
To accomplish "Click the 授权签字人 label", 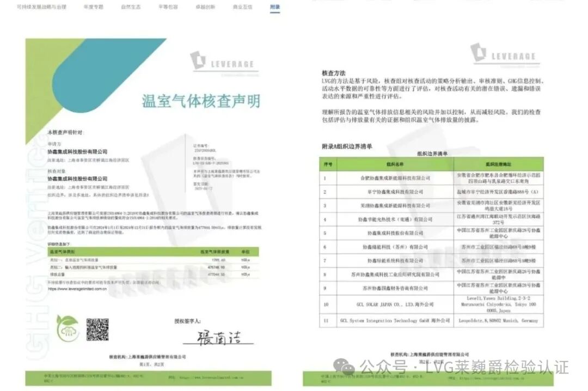I will [x=187, y=321].
